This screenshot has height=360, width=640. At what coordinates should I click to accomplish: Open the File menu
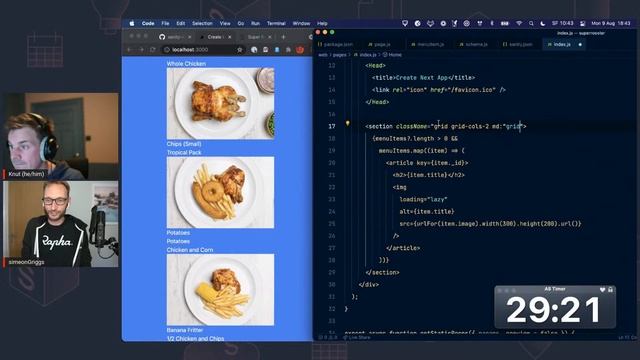tap(165, 24)
